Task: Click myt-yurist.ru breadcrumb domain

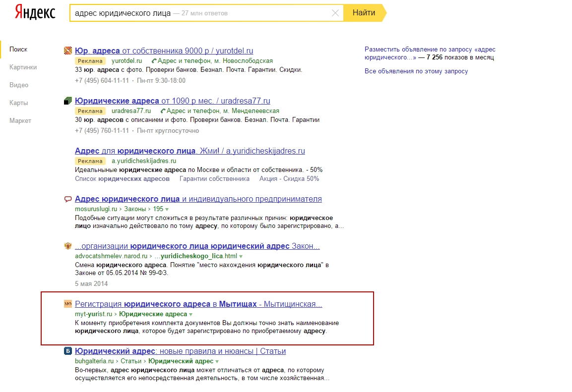Action: tap(93, 314)
